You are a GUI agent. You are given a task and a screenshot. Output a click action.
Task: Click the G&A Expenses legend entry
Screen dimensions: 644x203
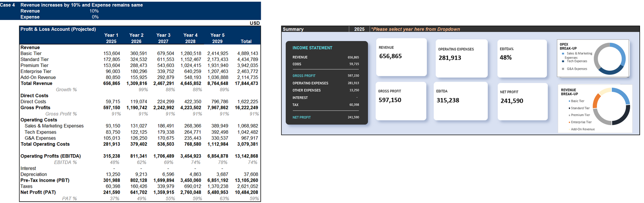click(x=576, y=69)
